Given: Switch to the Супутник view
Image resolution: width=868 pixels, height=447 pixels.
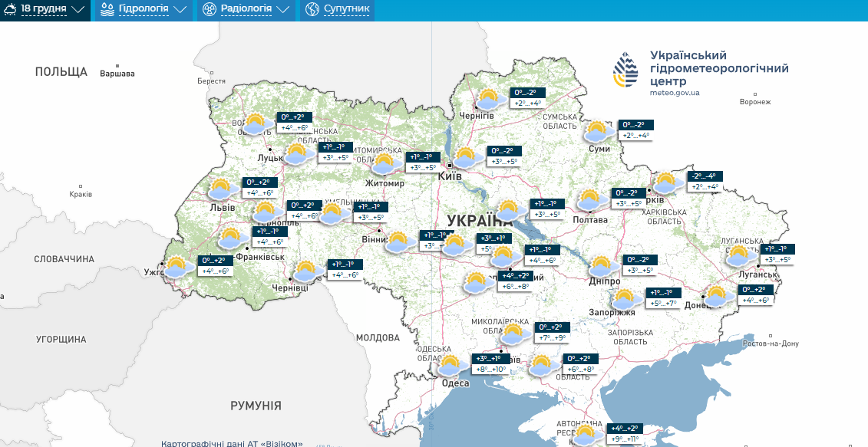Looking at the screenshot, I should pyautogui.click(x=346, y=9).
